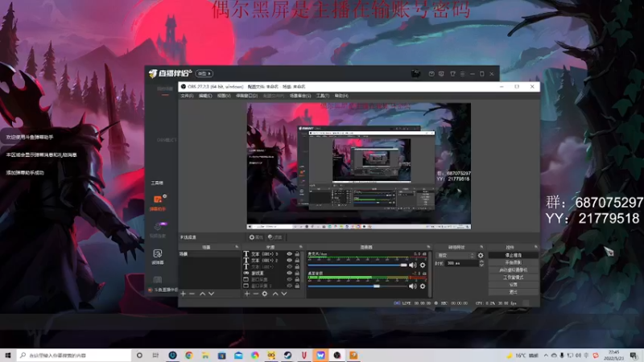Click the 工作室模式 studio mode button
The image size is (644, 362).
pyautogui.click(x=514, y=278)
